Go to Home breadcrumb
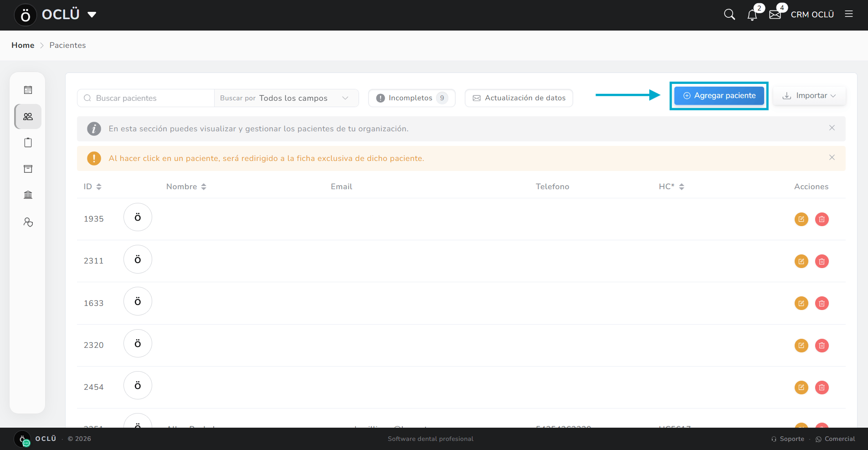The width and height of the screenshot is (868, 450). pos(23,45)
